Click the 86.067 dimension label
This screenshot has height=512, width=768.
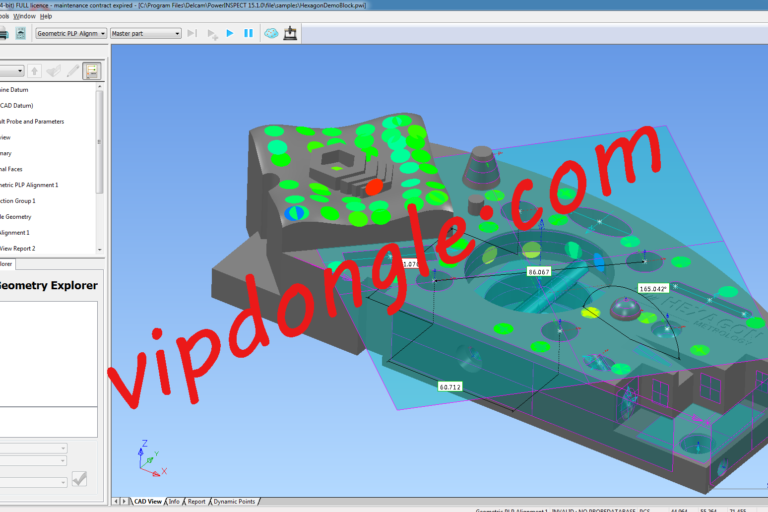(x=538, y=272)
